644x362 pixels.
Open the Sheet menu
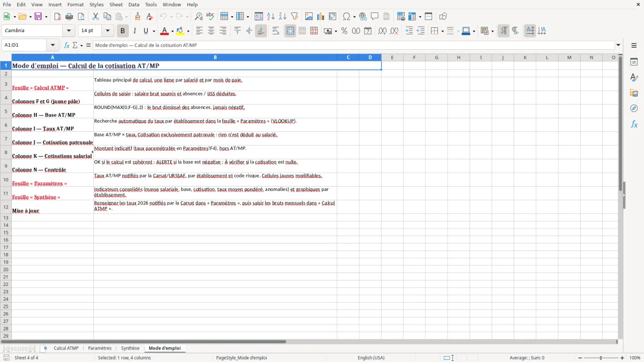[x=116, y=4]
